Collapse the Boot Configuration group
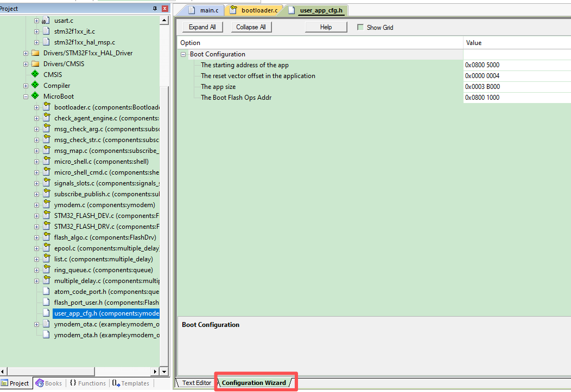 (183, 54)
